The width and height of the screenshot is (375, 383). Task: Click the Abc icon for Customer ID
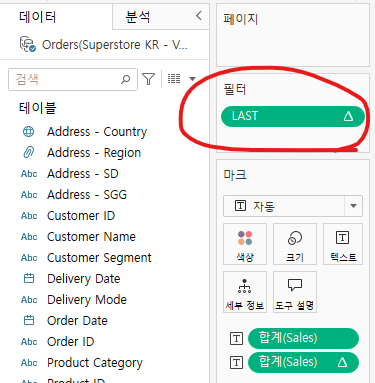click(29, 216)
